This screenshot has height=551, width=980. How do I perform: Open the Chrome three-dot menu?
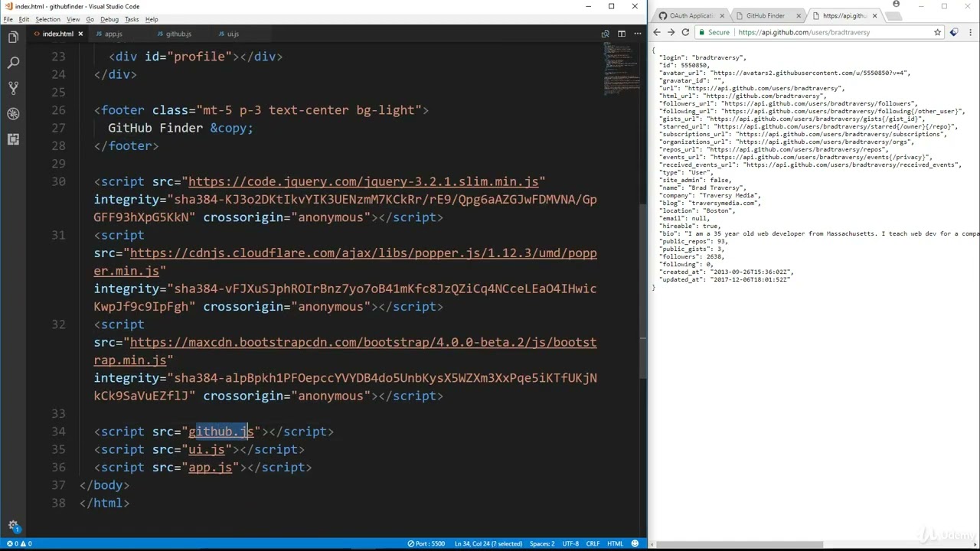pos(969,32)
